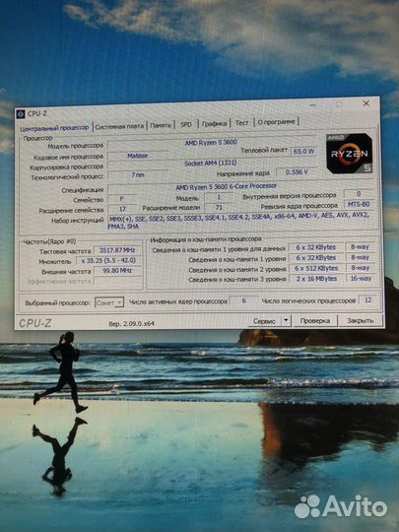Open the Память tab

coord(161,125)
